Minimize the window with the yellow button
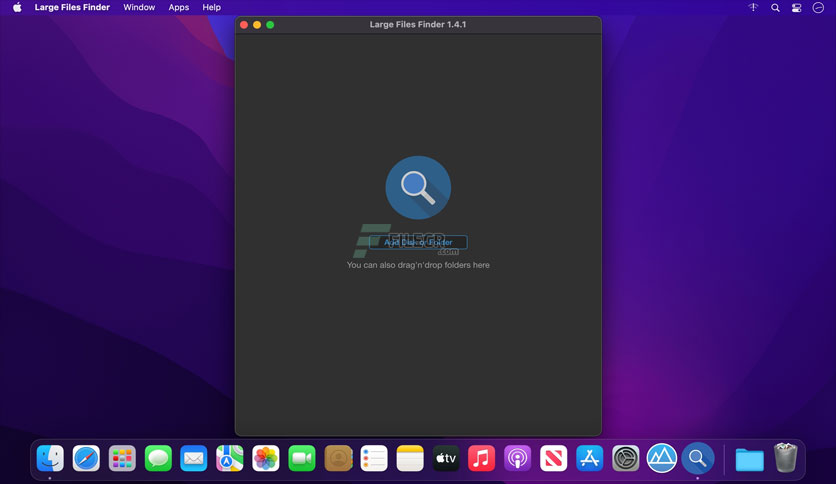The height and width of the screenshot is (484, 836). (257, 25)
